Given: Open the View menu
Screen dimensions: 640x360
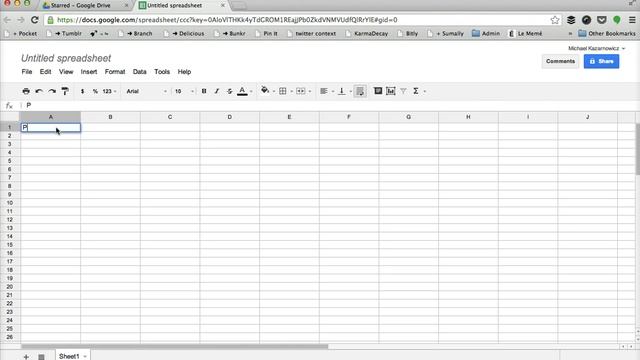Looking at the screenshot, I should click(x=66, y=72).
